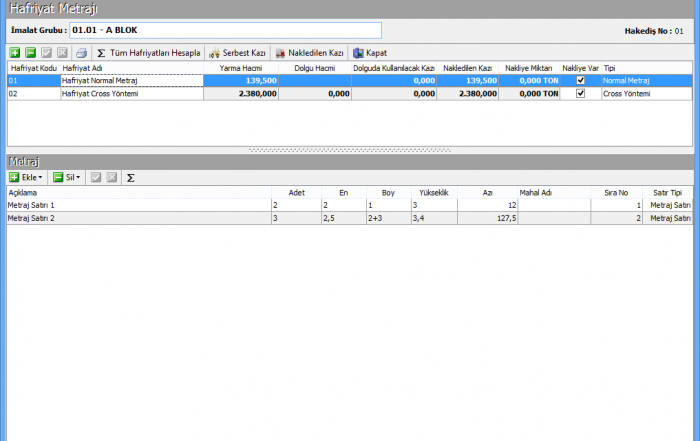Open the Ekle dropdown menu
The width and height of the screenshot is (700, 441).
click(x=27, y=177)
